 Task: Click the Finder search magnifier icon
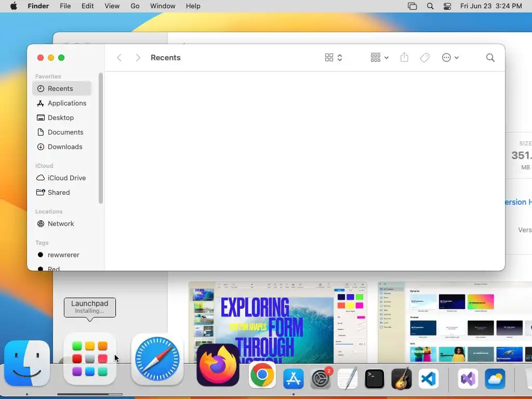coord(490,58)
